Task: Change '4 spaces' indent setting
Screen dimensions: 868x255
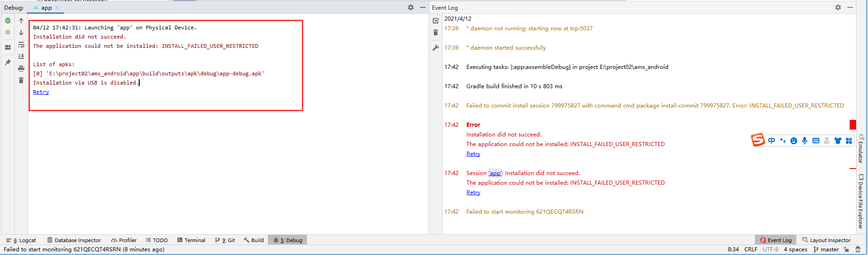Action: click(x=795, y=249)
